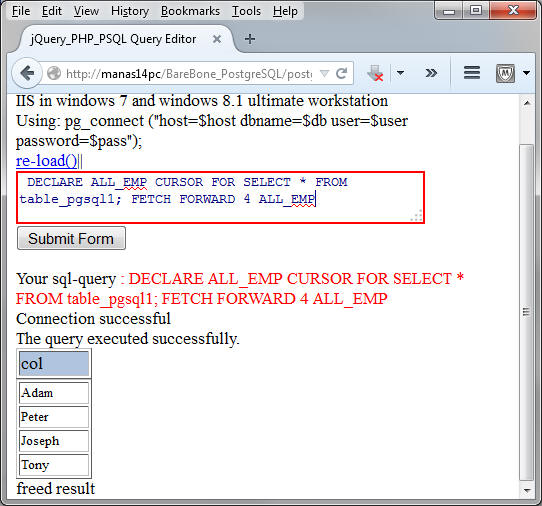Open a new tab with plus icon
This screenshot has width=542, height=506.
[250, 39]
